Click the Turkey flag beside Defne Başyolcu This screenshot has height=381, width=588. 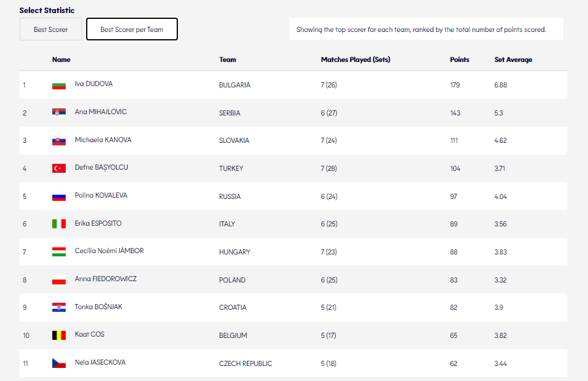click(59, 168)
